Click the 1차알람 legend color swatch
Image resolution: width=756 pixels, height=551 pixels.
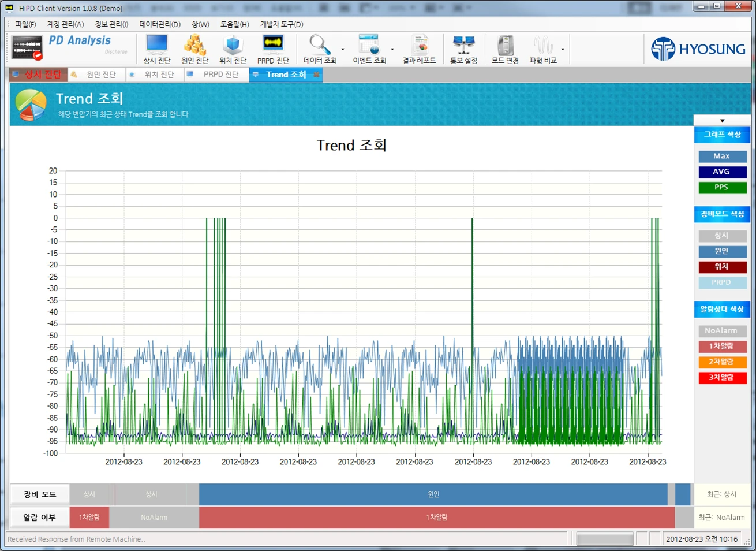pos(722,347)
